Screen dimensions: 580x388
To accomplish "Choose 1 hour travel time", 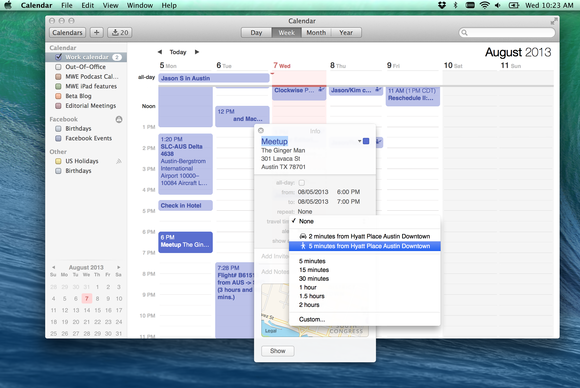I will coord(364,287).
